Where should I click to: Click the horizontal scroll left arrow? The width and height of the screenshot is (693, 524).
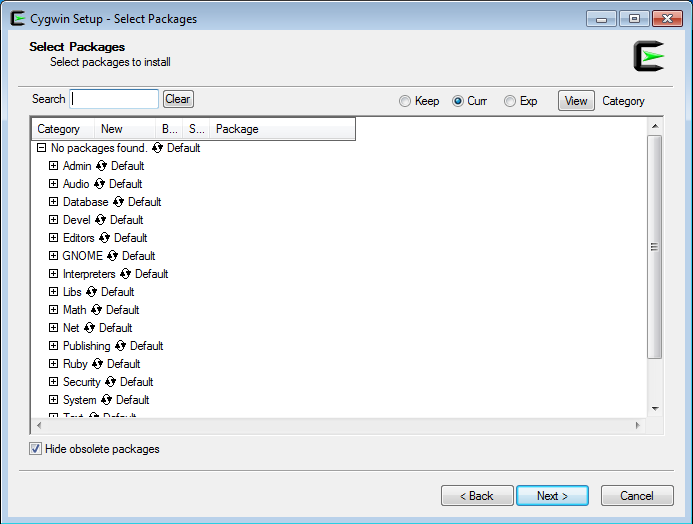coord(39,425)
